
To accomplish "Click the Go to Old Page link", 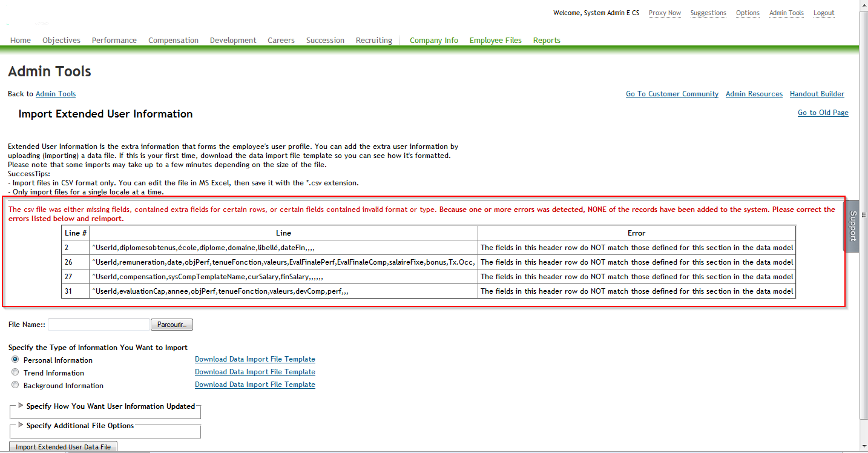I will click(x=823, y=113).
